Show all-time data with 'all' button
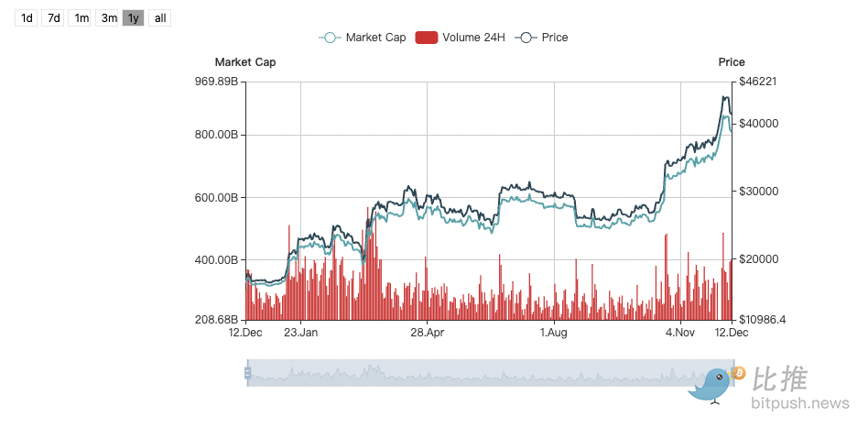Viewport: 868px width, 428px height. (160, 17)
